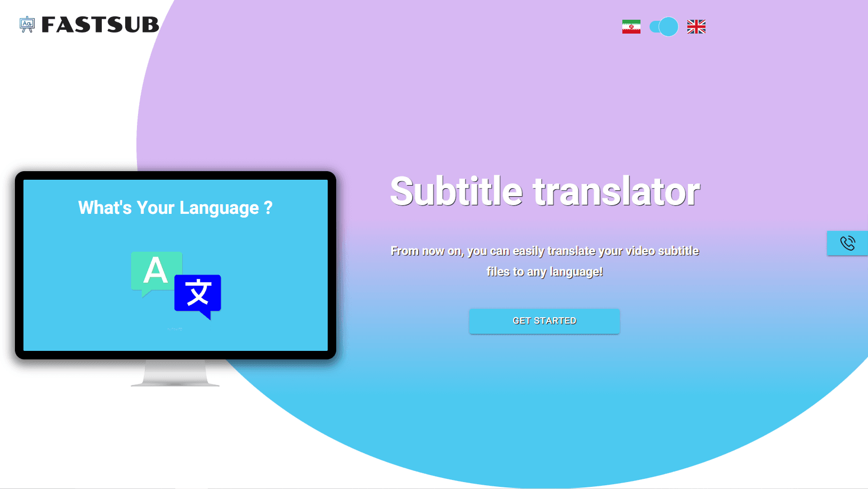Viewport: 868px width, 489px height.
Task: Click the monitor's black top bezel
Action: [175, 175]
